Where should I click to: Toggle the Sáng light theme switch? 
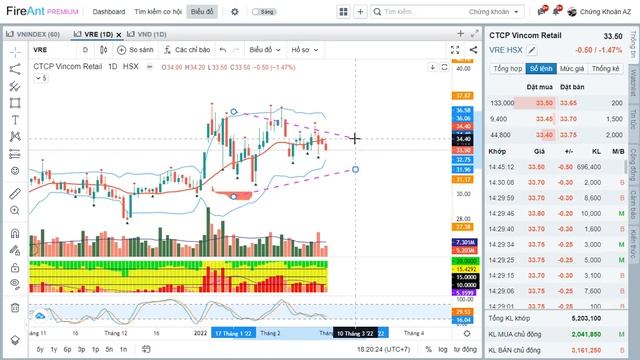point(264,11)
